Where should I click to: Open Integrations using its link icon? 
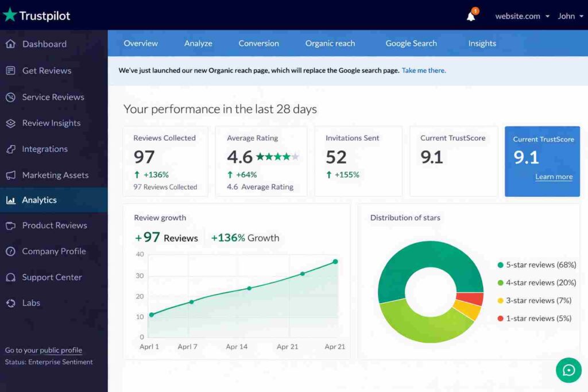point(11,149)
